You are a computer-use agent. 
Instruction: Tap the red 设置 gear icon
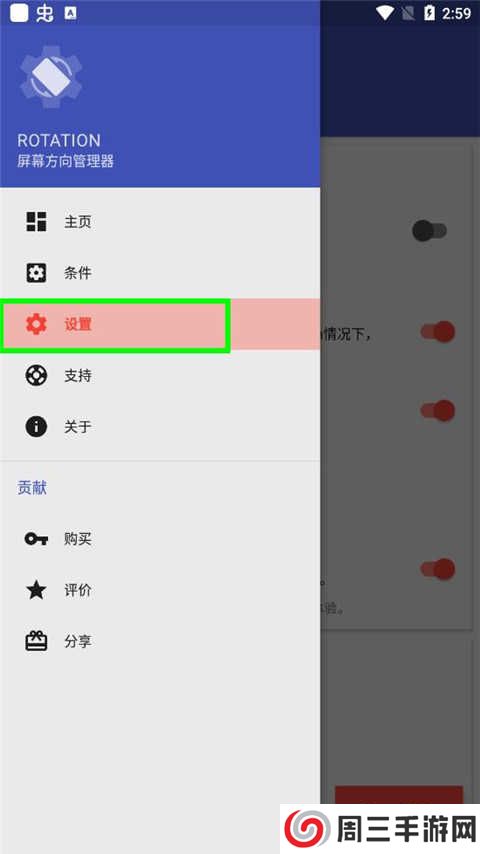point(37,324)
